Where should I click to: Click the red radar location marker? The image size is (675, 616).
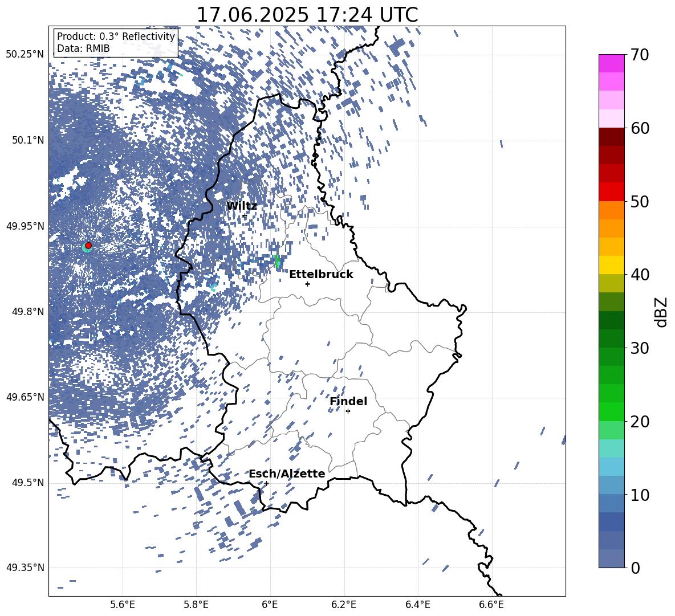88,246
